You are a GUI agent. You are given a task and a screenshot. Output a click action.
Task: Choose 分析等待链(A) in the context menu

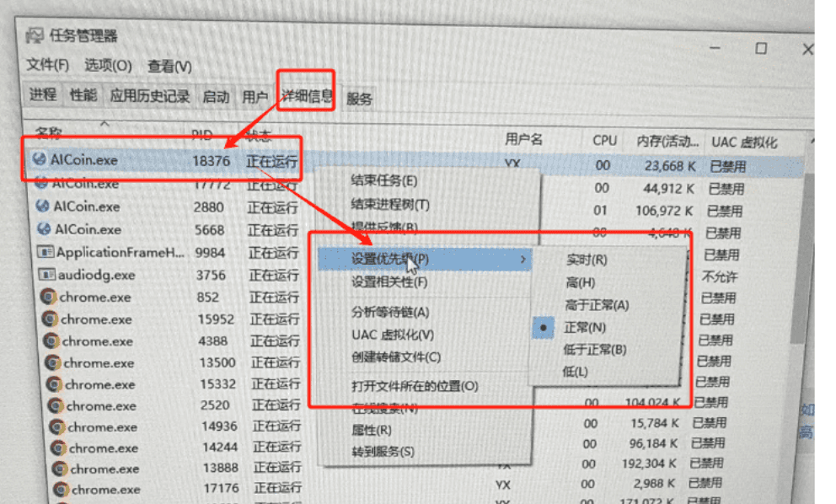(x=390, y=312)
